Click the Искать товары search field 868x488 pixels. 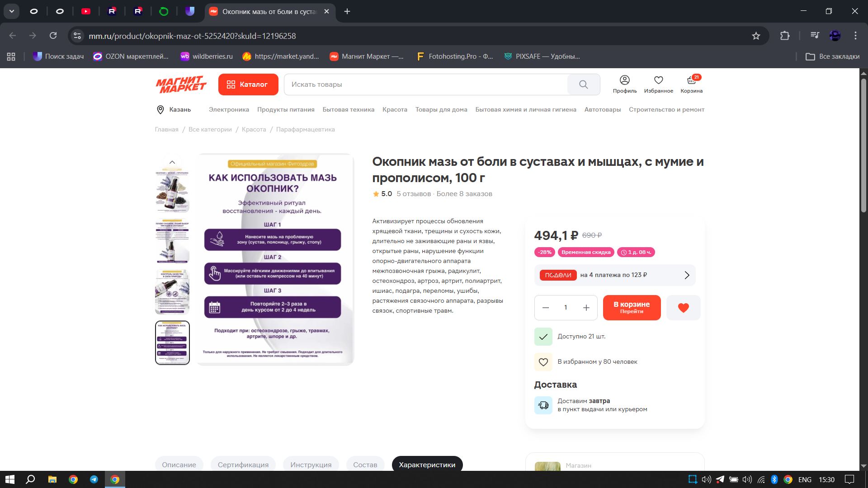[x=425, y=84]
